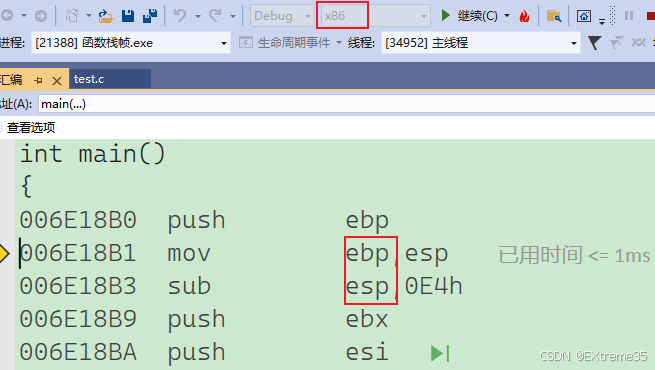The width and height of the screenshot is (655, 370).
Task: Expand the dropdown arrow beside 继续(C)
Action: pos(507,16)
